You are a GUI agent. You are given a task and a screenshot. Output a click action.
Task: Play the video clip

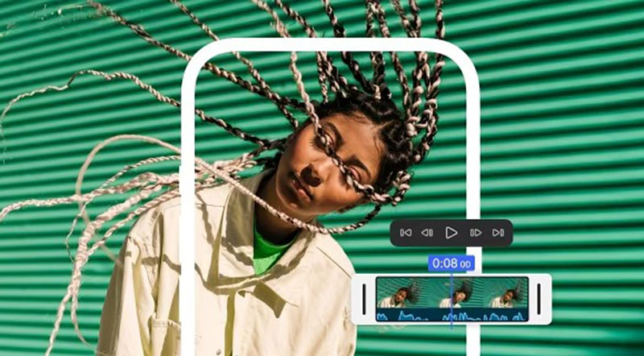[451, 233]
